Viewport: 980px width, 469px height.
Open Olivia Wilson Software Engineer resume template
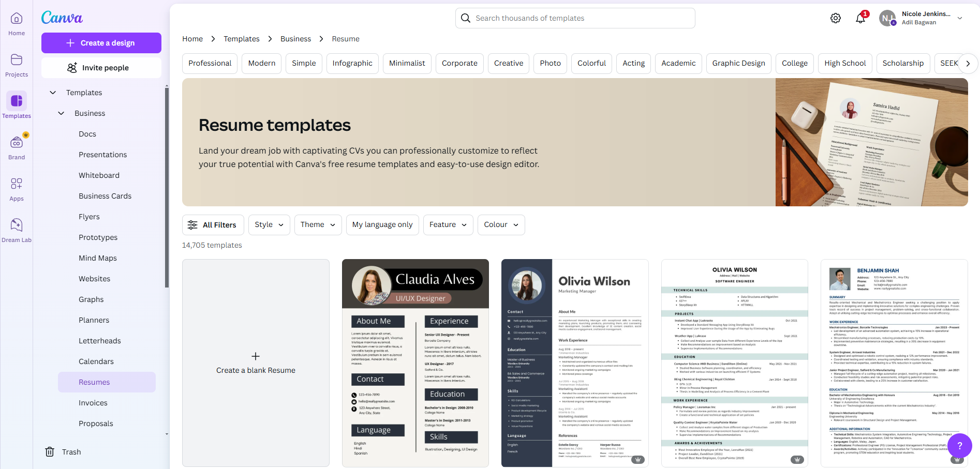pyautogui.click(x=735, y=363)
